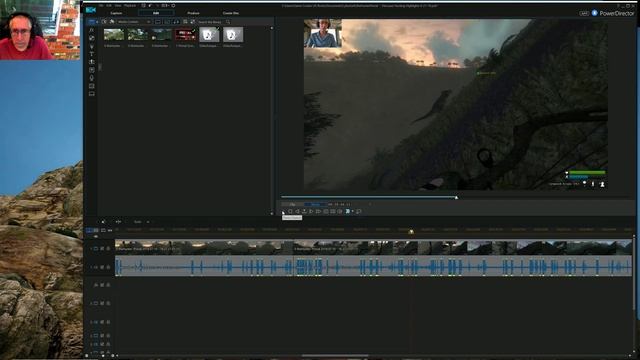Viewport: 640px width, 360px height.
Task: Switch preview to Clip mode
Action: 292,204
